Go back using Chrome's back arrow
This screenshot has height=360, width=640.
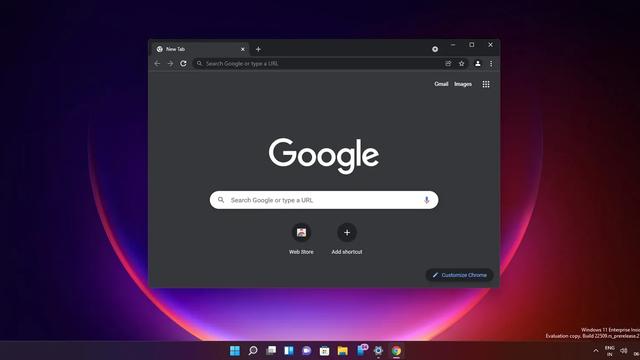click(157, 64)
